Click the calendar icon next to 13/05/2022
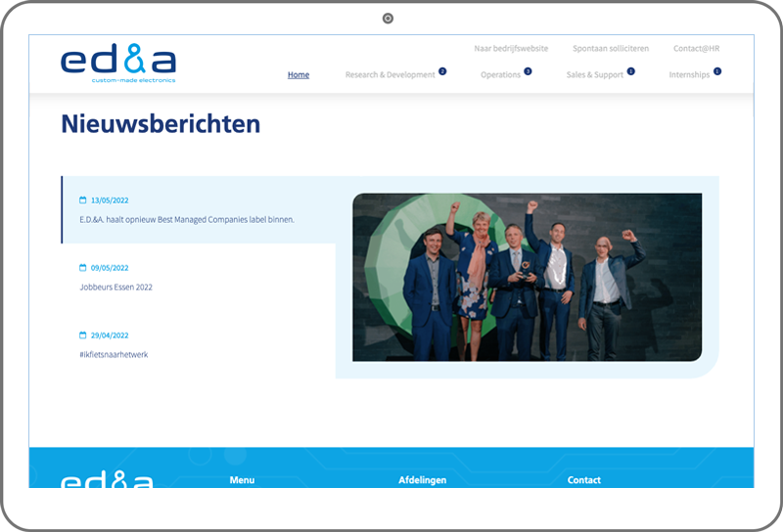Viewport: 783px width, 532px height. click(x=83, y=200)
